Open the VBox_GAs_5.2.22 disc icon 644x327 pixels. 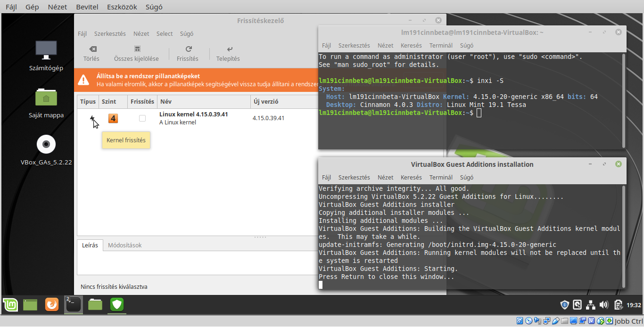(46, 144)
